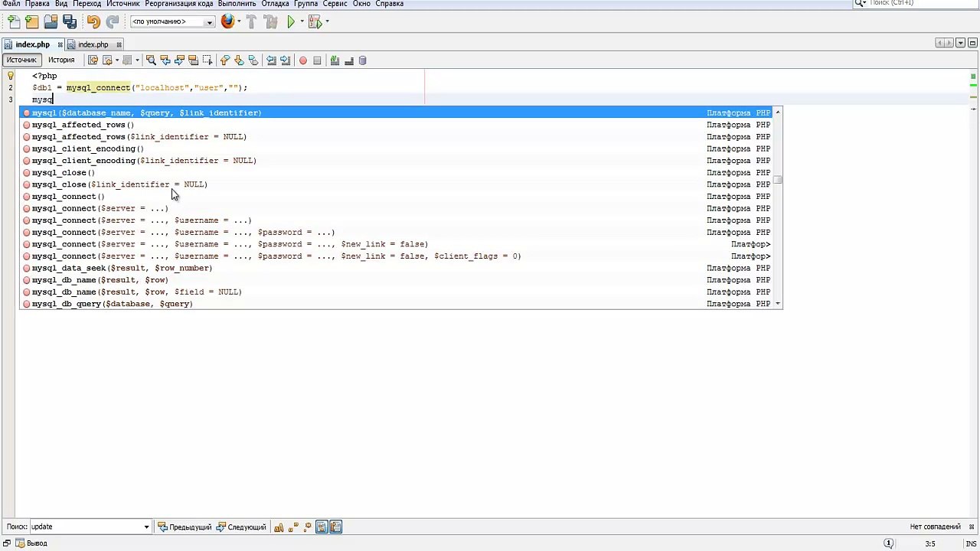
Task: Undo the last edit with the orange arrow
Action: (93, 22)
